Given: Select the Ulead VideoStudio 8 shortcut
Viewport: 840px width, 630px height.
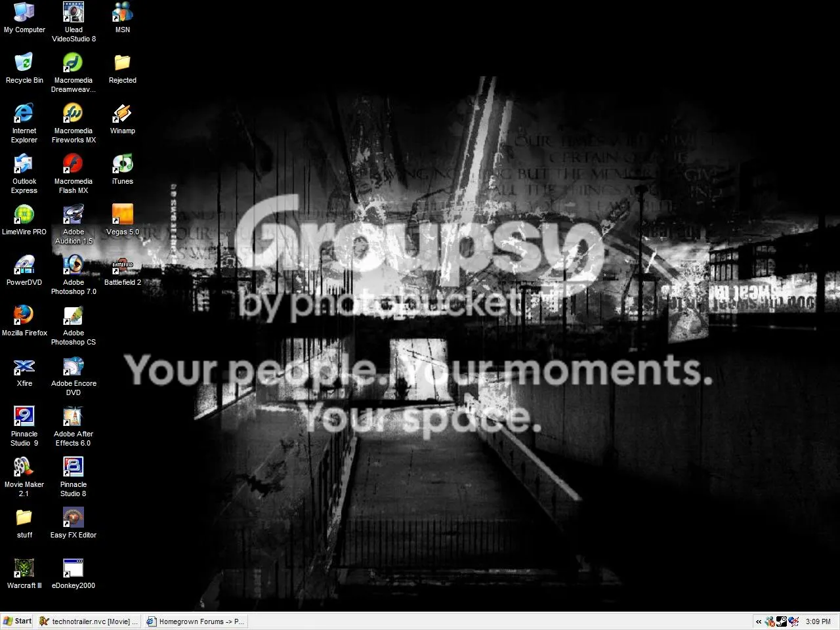Looking at the screenshot, I should click(x=73, y=22).
